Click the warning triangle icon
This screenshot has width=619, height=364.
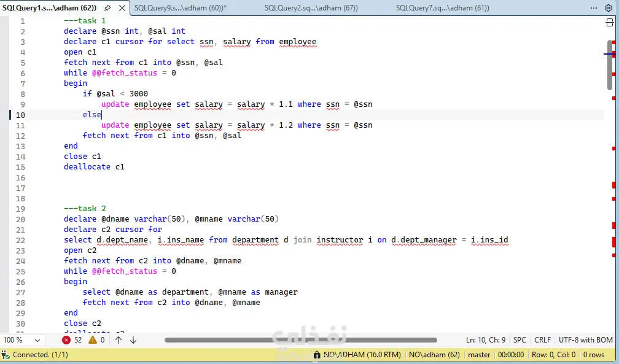pos(92,340)
